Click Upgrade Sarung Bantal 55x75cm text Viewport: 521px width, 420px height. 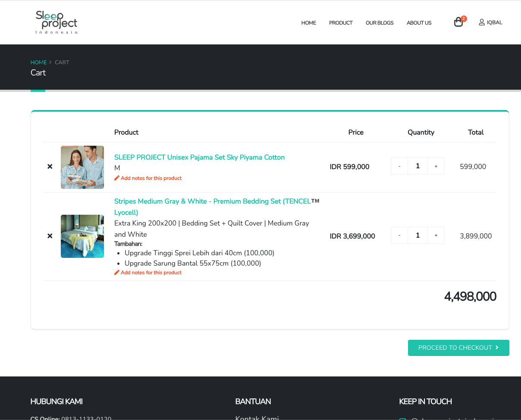tap(193, 263)
